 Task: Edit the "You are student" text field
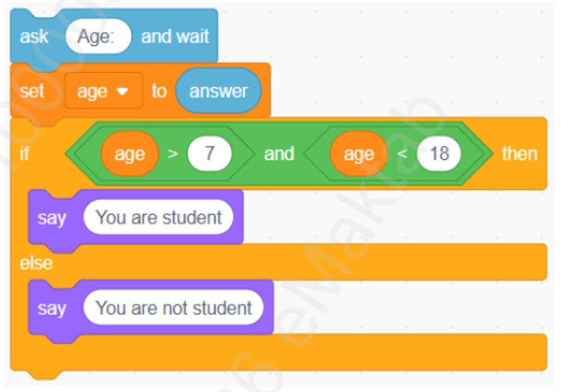(158, 218)
